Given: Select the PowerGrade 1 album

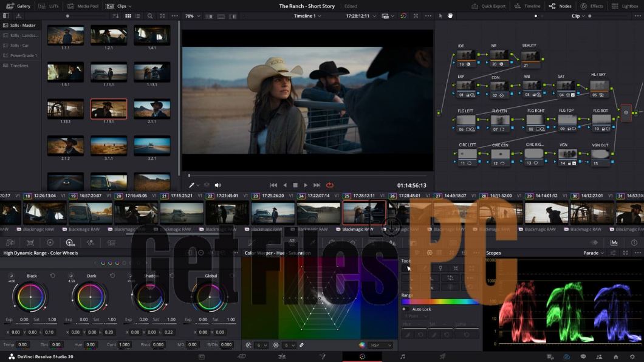Looking at the screenshot, I should coord(20,55).
